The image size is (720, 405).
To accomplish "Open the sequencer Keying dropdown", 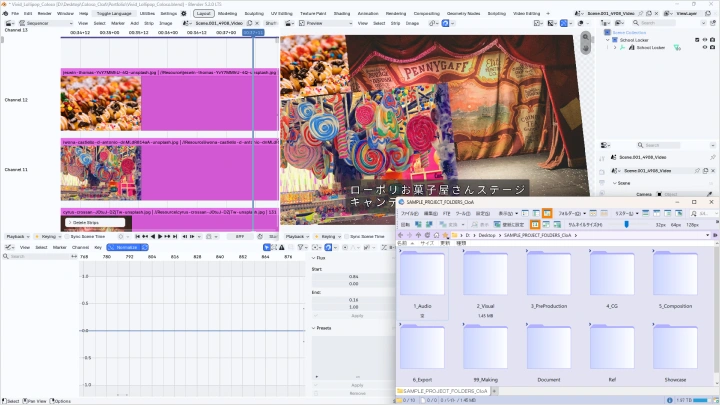I will (x=49, y=236).
